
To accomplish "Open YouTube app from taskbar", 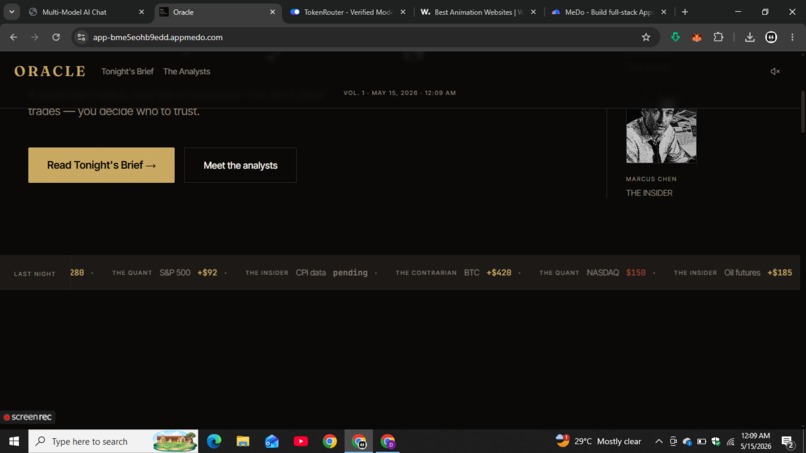I will pos(301,441).
